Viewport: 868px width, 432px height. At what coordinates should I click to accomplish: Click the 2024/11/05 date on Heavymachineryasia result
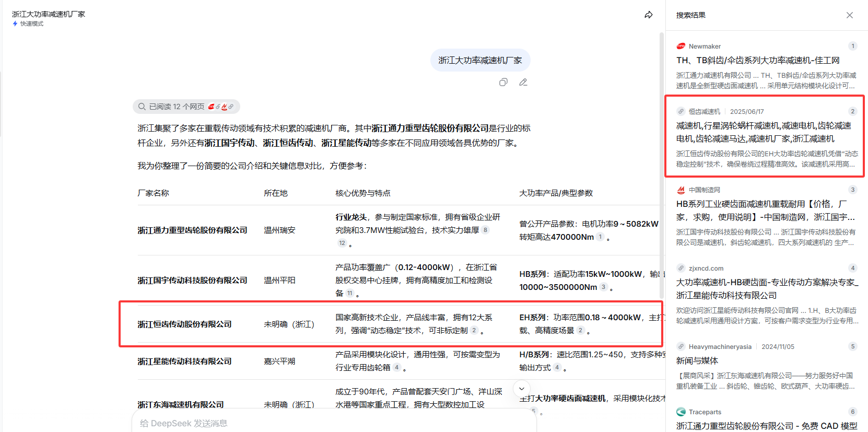pos(778,346)
